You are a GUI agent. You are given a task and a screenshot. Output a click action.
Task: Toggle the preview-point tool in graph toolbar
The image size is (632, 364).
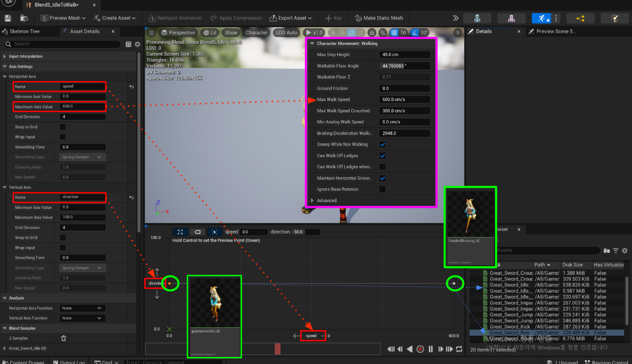point(214,232)
